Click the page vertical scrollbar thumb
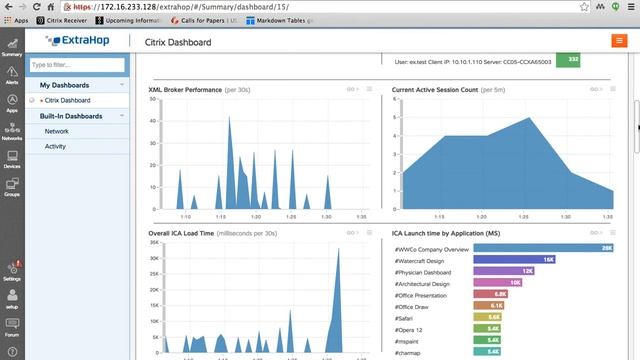This screenshot has height=360, width=640. point(637,127)
